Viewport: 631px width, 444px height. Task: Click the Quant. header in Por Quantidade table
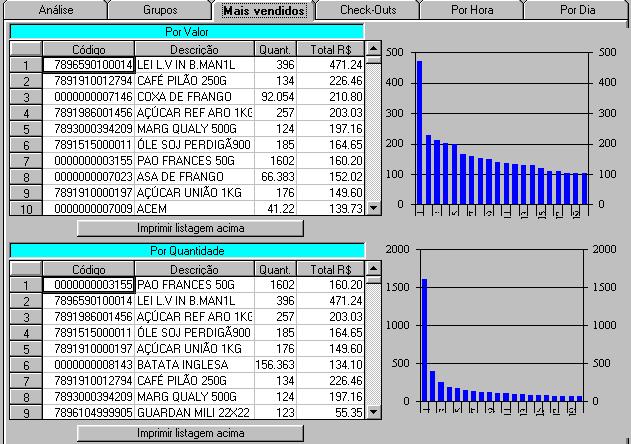tap(275, 270)
